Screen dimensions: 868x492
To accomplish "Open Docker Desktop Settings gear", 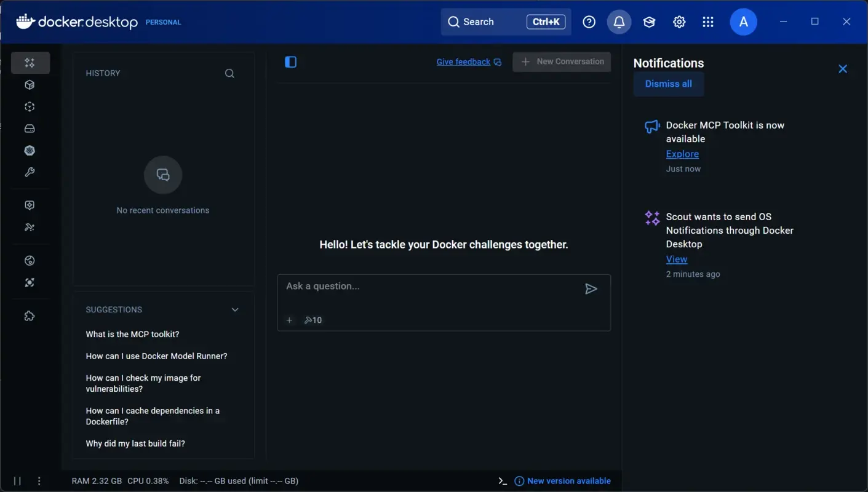I will pyautogui.click(x=679, y=22).
